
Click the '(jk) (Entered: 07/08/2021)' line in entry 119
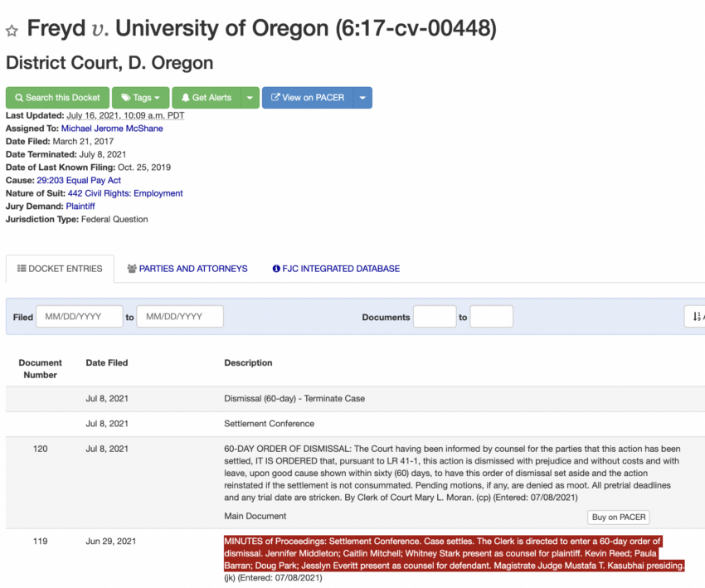click(274, 578)
